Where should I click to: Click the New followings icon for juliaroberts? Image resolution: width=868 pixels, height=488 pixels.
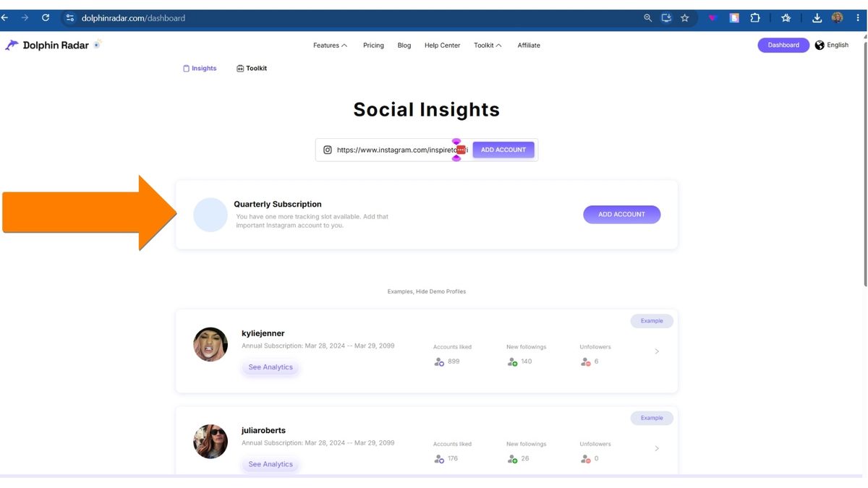(x=512, y=458)
